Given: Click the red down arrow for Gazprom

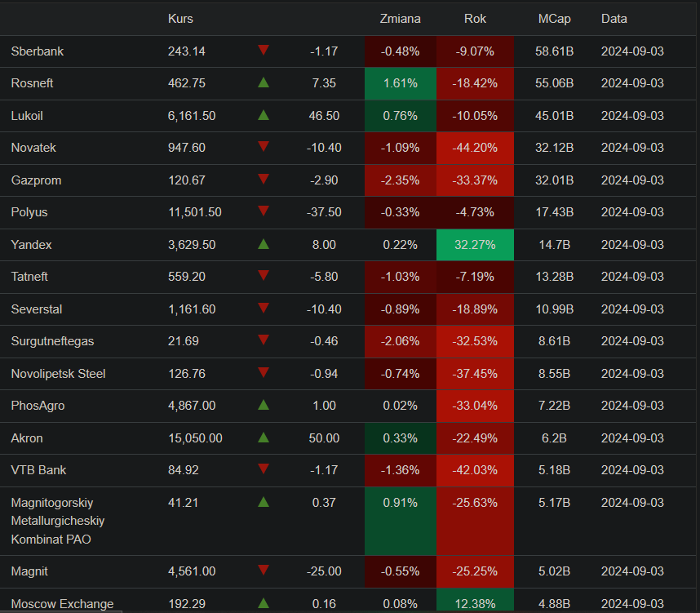Looking at the screenshot, I should point(263,180).
